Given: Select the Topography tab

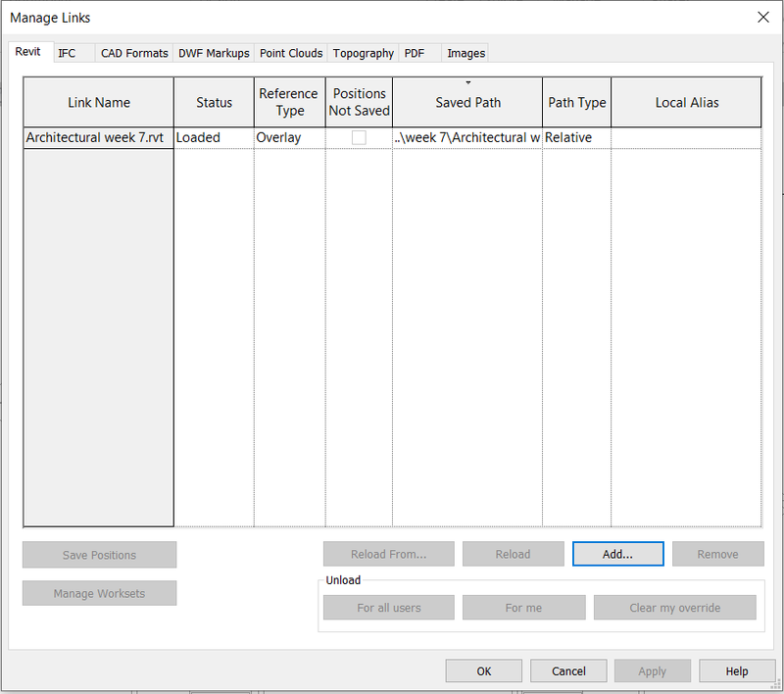Looking at the screenshot, I should pyautogui.click(x=363, y=53).
